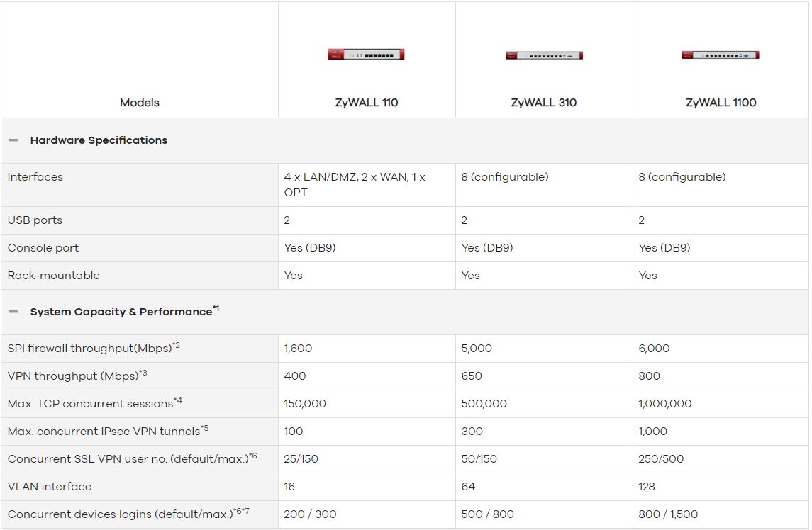Screen dimensions: 812x530
Task: Click the SPI firewall throughput label
Action: click(x=94, y=348)
